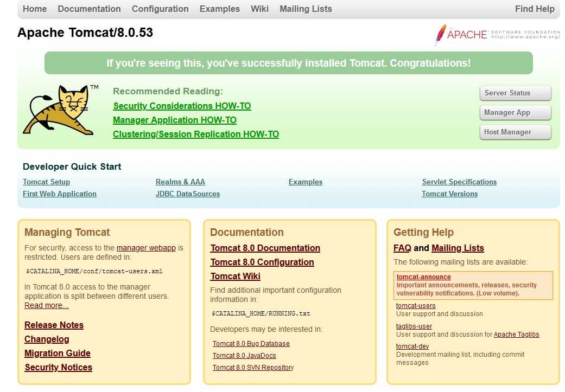Open the FAQ link in Getting Help
Screen dimensions: 565x392
click(x=403, y=248)
